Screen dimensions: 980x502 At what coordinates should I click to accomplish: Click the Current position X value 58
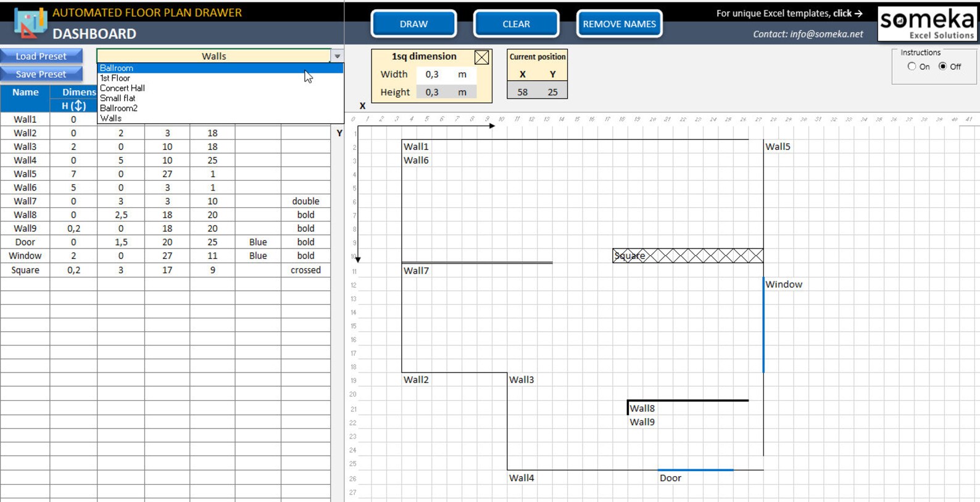click(x=523, y=92)
